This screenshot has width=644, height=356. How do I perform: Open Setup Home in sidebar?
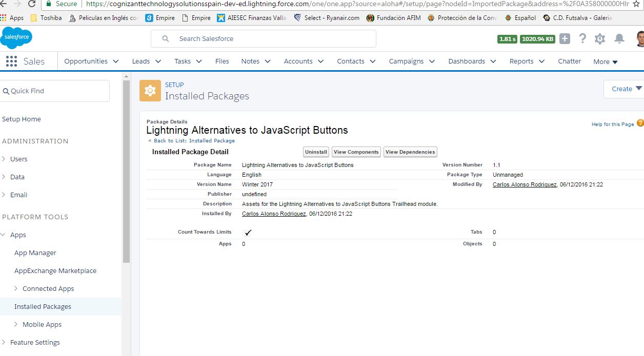(22, 119)
